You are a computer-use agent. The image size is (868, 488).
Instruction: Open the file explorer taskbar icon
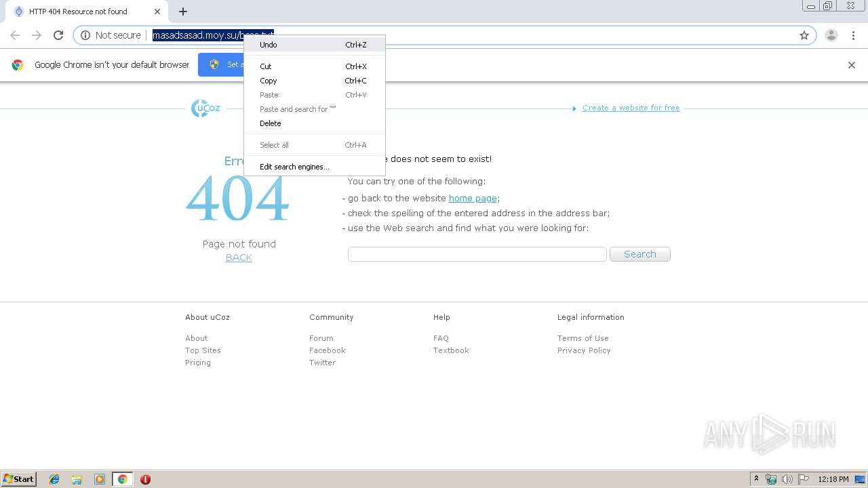(77, 479)
